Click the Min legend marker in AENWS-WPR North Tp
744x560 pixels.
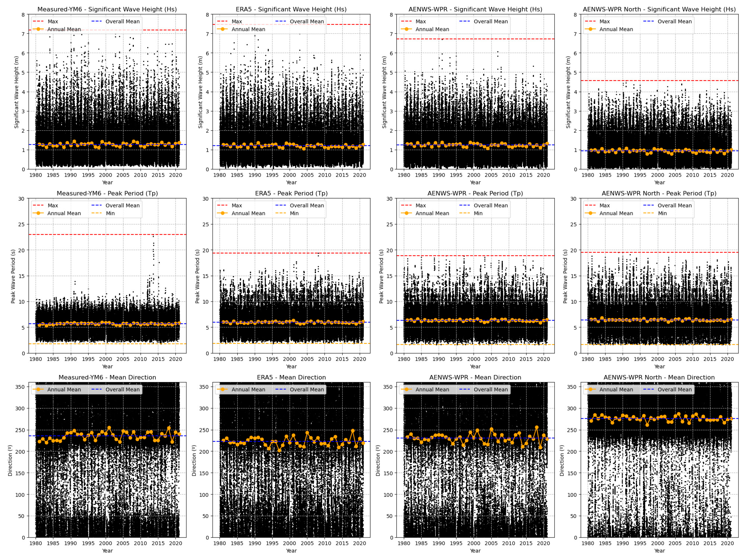[649, 213]
